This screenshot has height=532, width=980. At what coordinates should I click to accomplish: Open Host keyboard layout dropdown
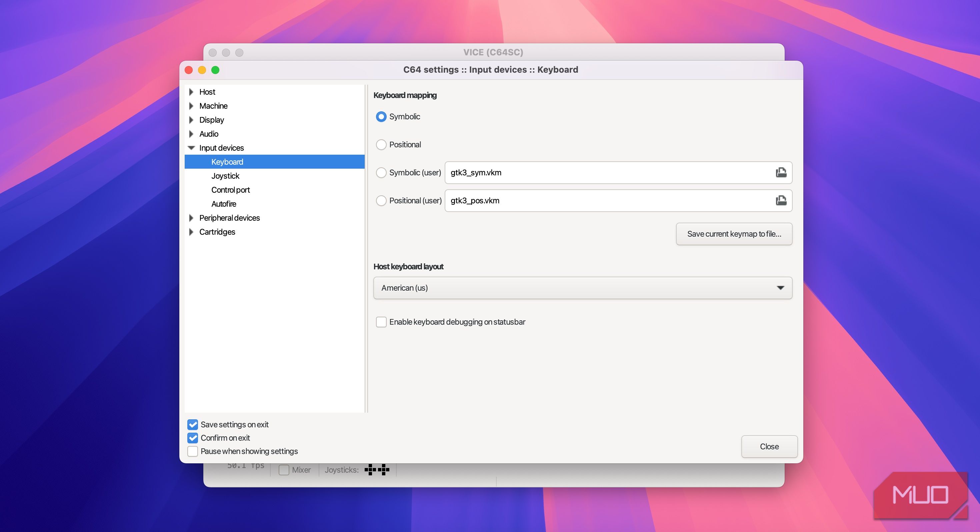pos(582,288)
